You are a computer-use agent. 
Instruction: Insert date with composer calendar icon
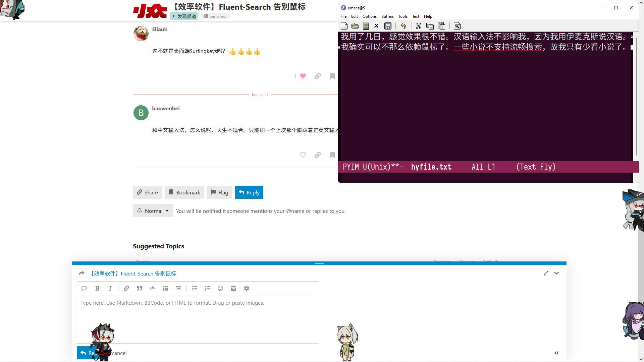(x=233, y=288)
